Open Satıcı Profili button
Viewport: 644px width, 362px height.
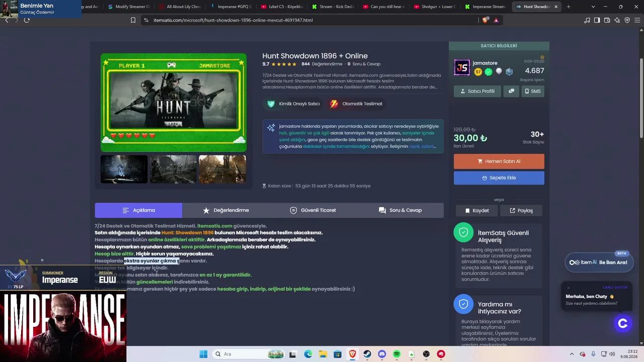(x=477, y=91)
